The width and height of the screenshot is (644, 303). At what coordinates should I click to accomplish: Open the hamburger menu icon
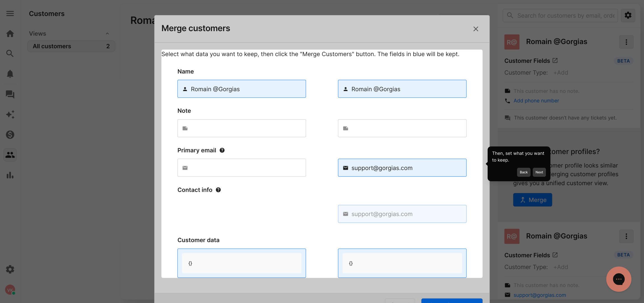coord(10,13)
